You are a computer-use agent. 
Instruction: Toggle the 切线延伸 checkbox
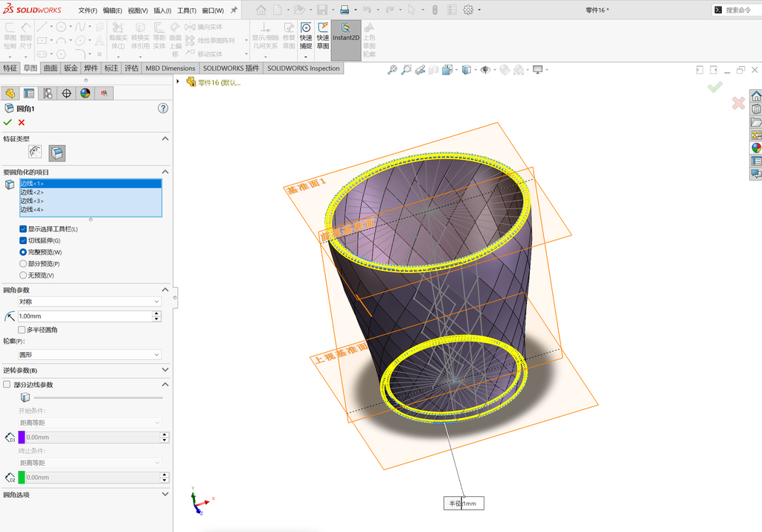(x=23, y=240)
